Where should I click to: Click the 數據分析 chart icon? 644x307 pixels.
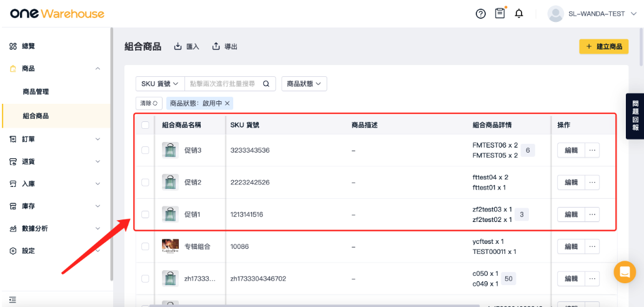[x=13, y=228]
